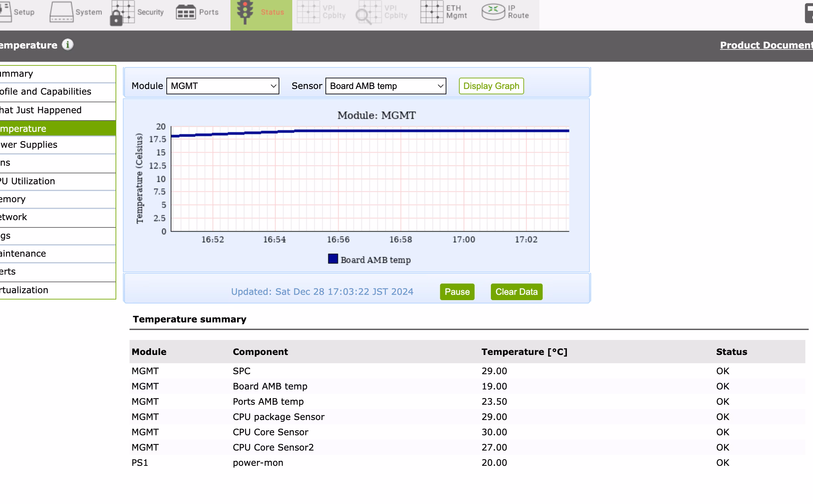Open the Security padlock icon
The image size is (813, 504).
(x=122, y=13)
